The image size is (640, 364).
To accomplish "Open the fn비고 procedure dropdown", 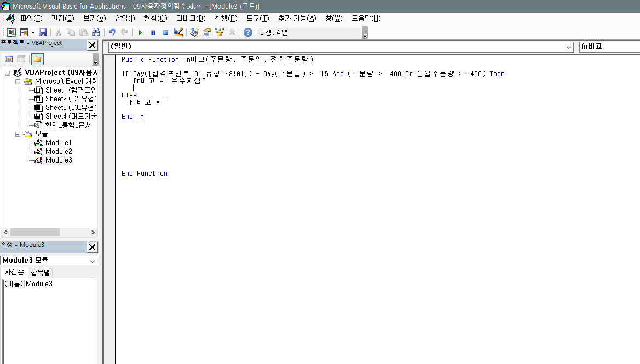I will pos(609,47).
